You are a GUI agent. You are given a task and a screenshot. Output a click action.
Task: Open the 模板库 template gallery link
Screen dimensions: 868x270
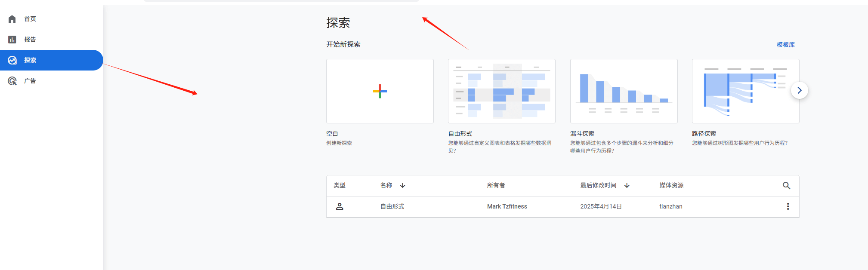pyautogui.click(x=785, y=45)
